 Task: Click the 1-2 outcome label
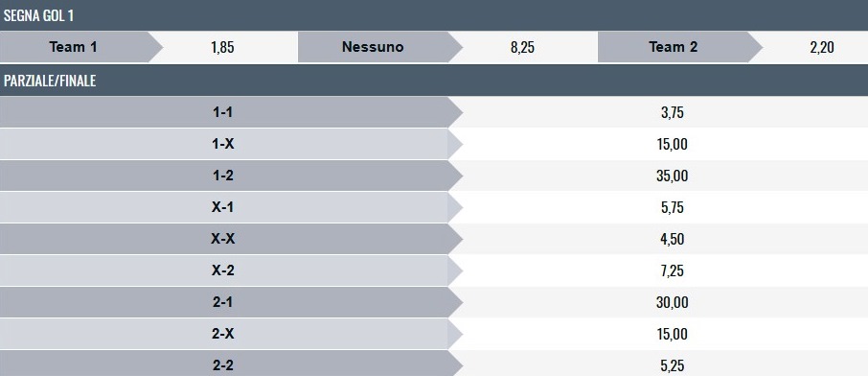[223, 176]
